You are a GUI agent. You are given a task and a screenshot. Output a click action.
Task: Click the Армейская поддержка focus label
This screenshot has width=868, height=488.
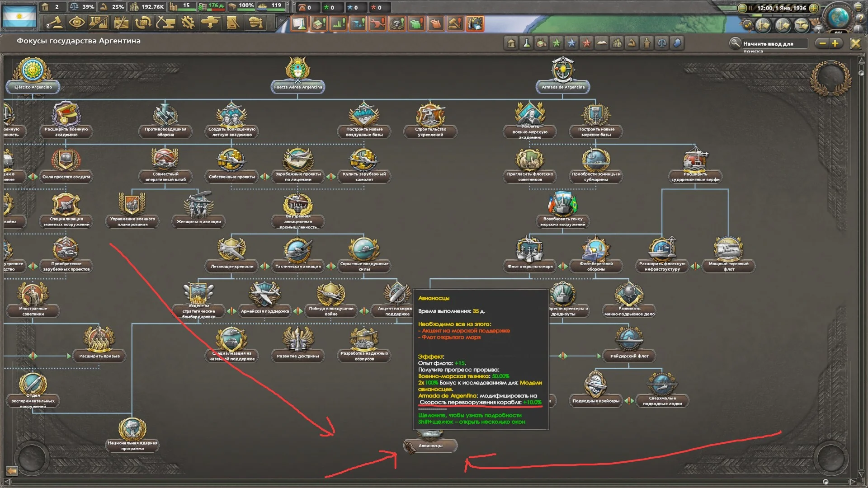pos(265,311)
